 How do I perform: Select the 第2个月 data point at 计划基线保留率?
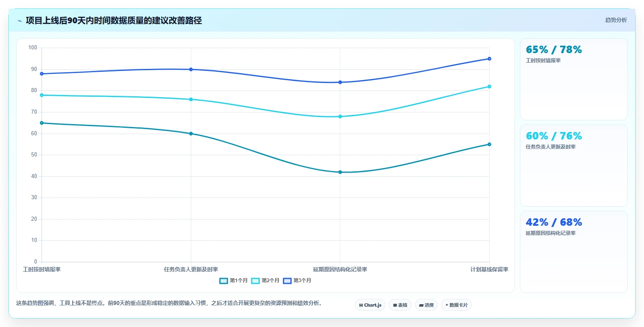point(489,86)
